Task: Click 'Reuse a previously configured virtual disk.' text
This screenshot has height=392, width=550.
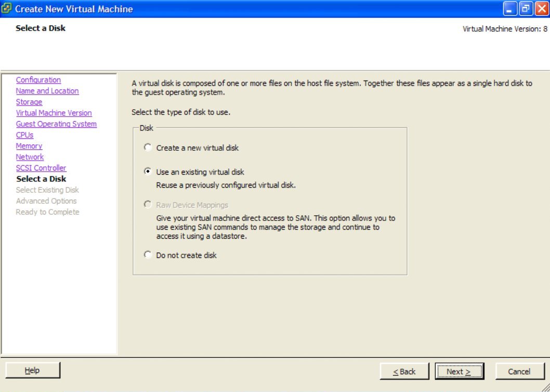Action: click(x=226, y=185)
